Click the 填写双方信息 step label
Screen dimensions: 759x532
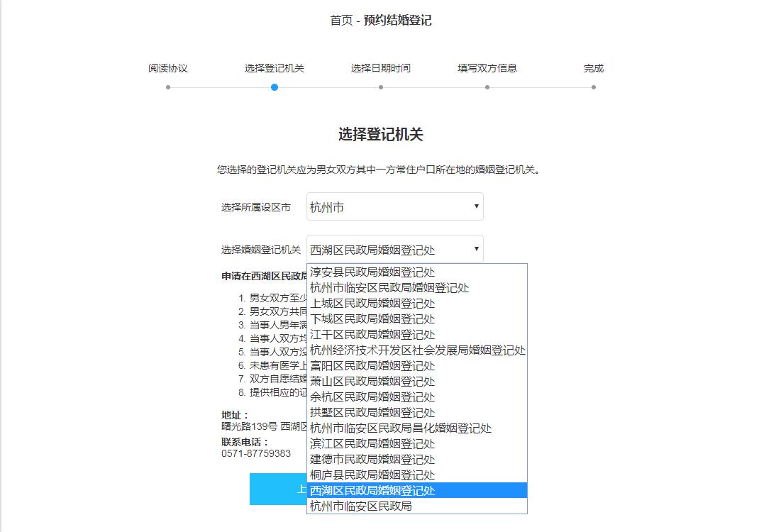pyautogui.click(x=487, y=68)
